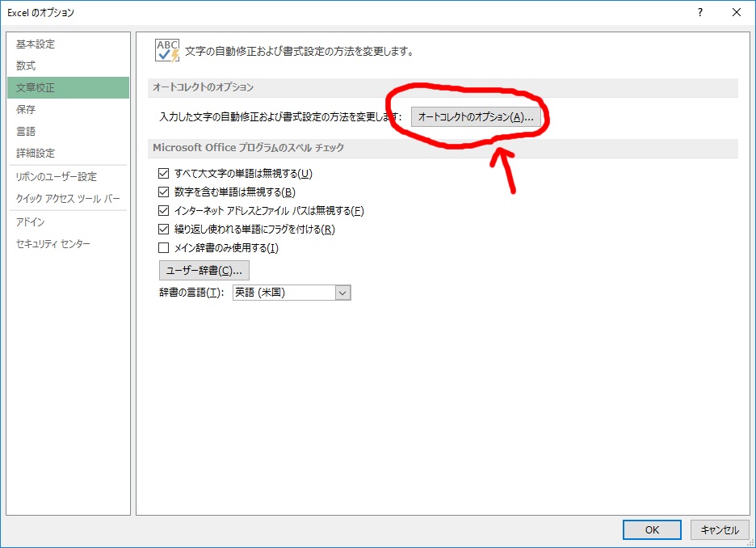This screenshot has height=548, width=756.
Task: Select the 文章校正 category
Action: [68, 87]
